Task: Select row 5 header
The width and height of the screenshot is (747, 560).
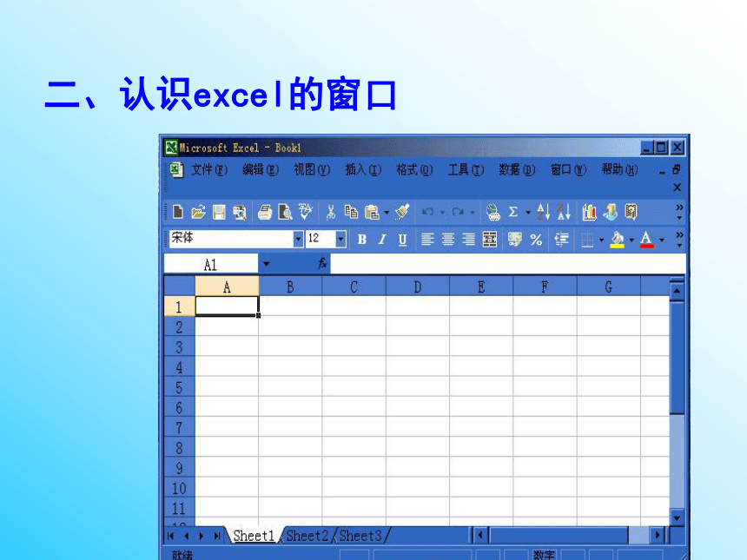Action: [x=179, y=387]
